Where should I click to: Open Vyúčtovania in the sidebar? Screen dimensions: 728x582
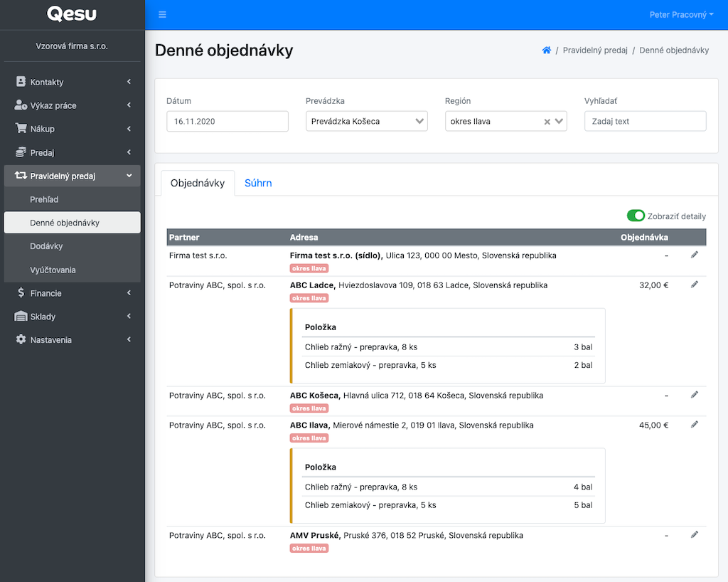coord(53,270)
